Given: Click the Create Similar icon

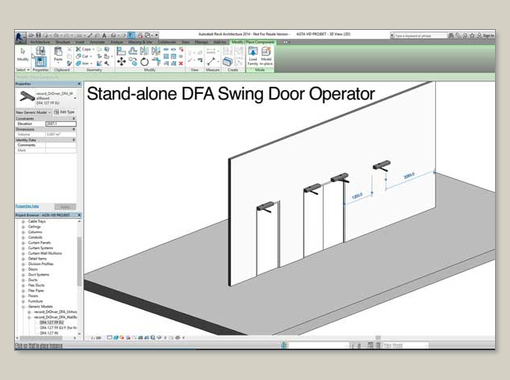Looking at the screenshot, I should coord(228,62).
